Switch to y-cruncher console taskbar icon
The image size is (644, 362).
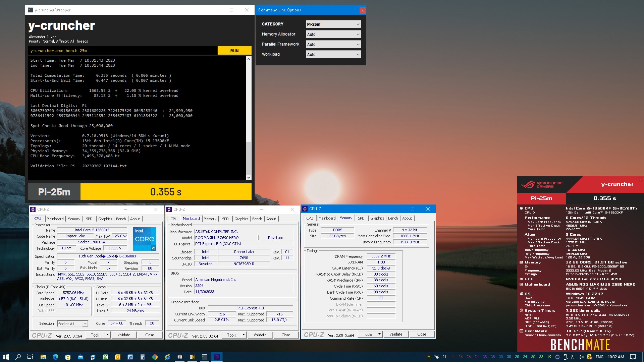[205, 357]
